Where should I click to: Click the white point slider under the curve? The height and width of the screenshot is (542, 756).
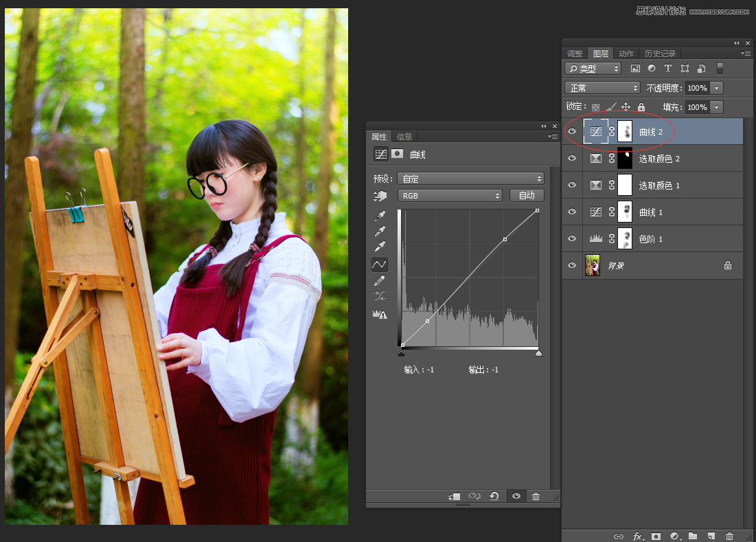(538, 353)
